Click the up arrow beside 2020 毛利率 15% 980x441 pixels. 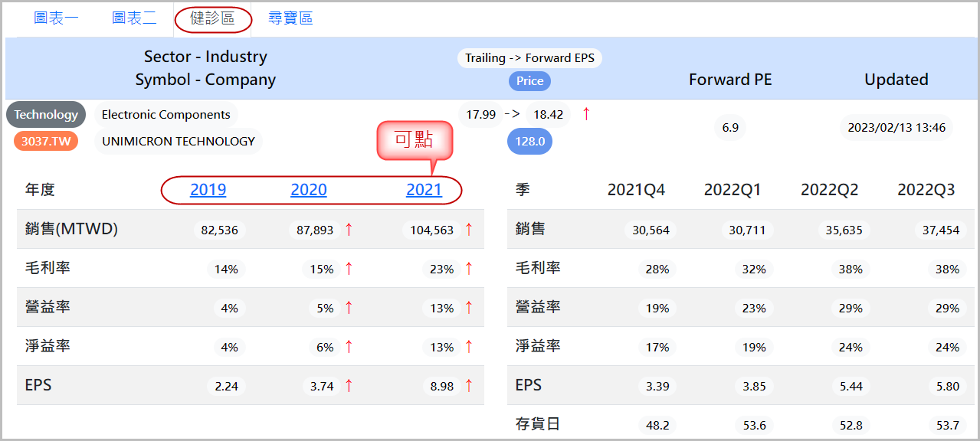tap(349, 269)
